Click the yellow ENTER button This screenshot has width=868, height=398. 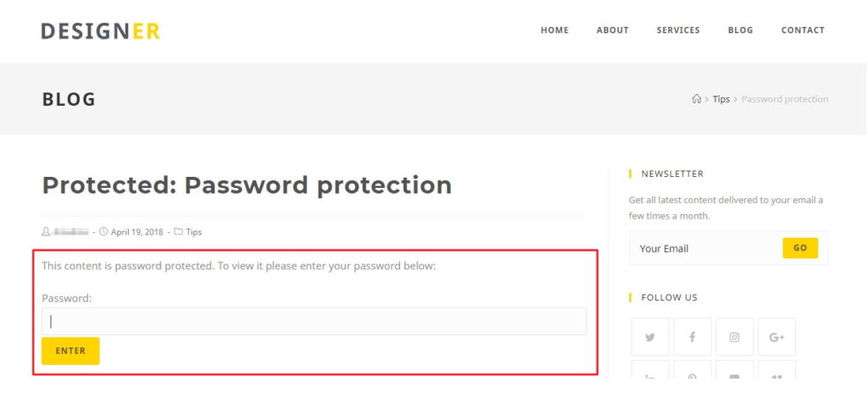70,351
